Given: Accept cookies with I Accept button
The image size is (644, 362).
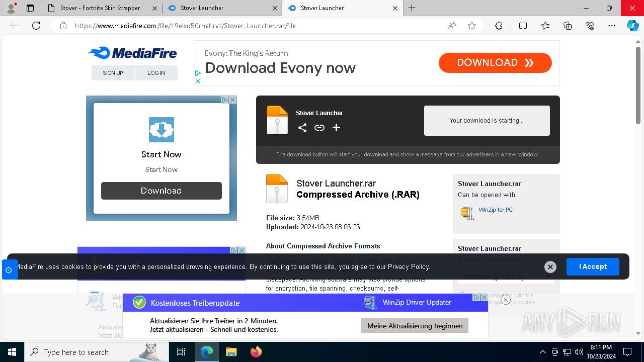Looking at the screenshot, I should [593, 266].
